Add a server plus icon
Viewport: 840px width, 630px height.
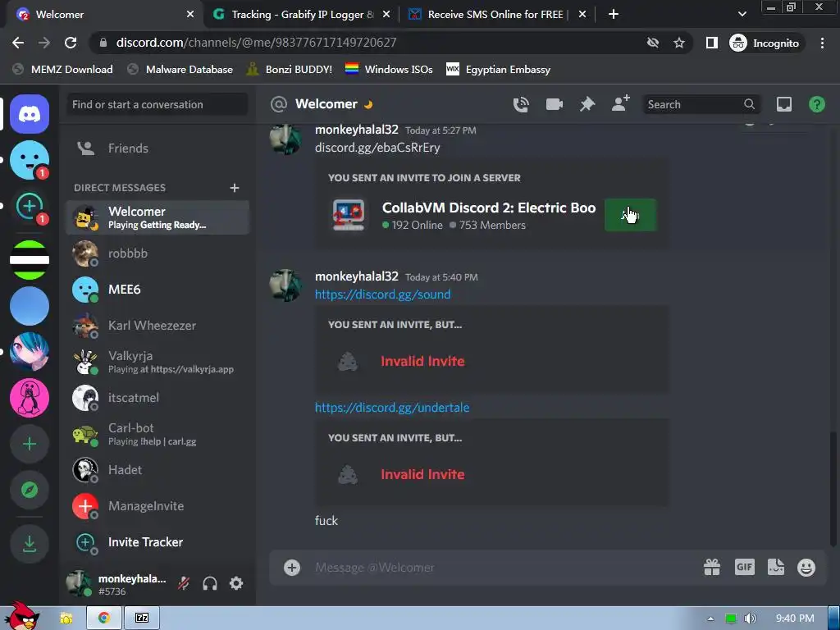tap(30, 444)
